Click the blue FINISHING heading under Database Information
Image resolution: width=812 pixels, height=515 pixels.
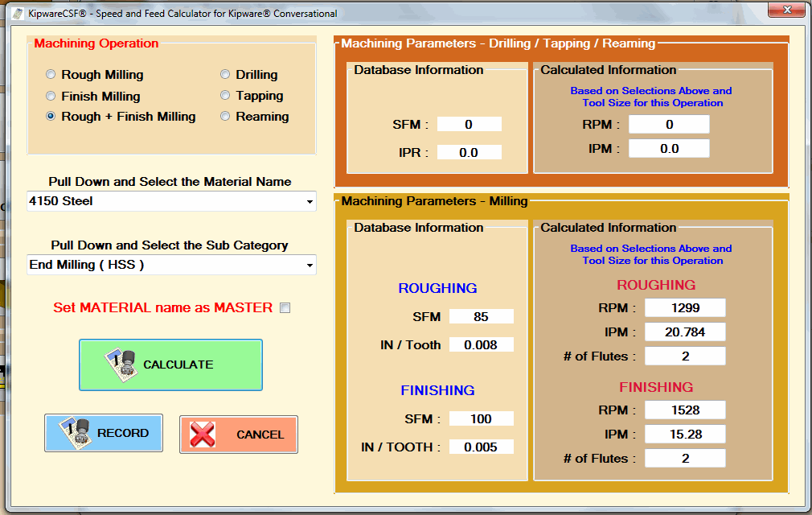pos(437,390)
